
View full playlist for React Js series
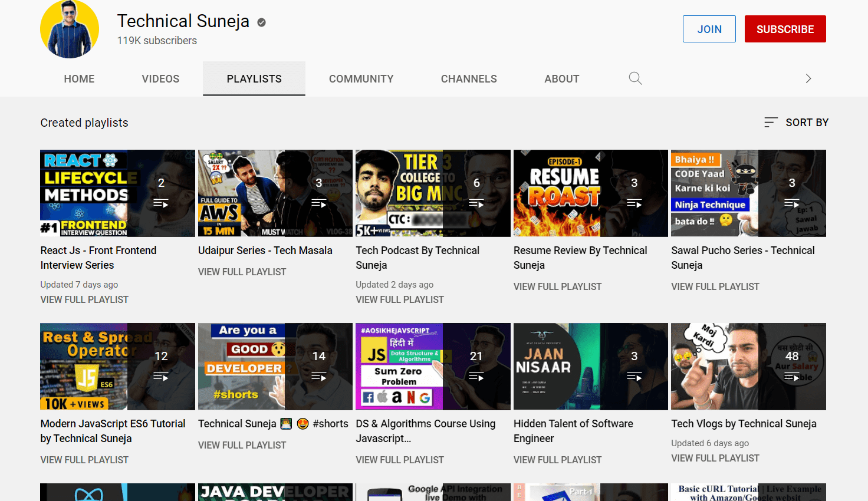coord(84,299)
